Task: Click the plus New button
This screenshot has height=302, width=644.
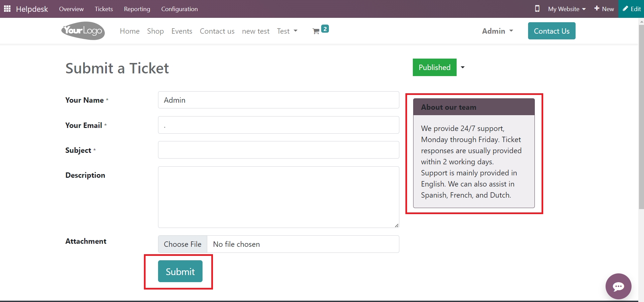Action: 604,9
